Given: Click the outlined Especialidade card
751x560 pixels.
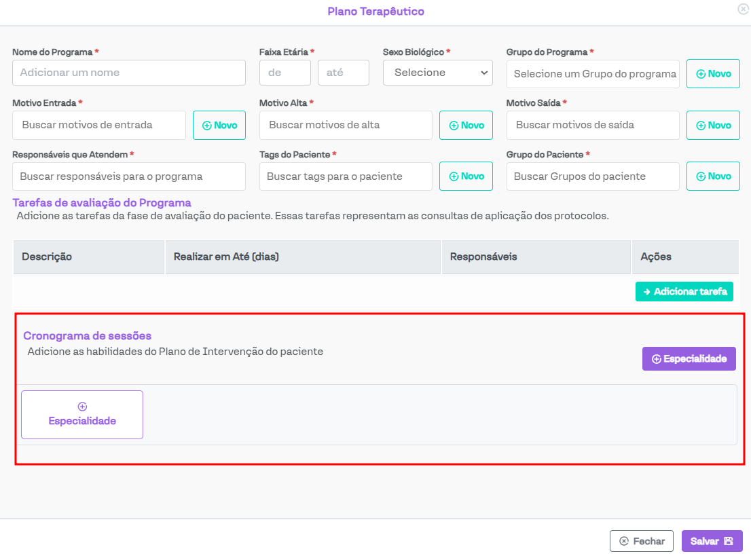Looking at the screenshot, I should click(82, 415).
